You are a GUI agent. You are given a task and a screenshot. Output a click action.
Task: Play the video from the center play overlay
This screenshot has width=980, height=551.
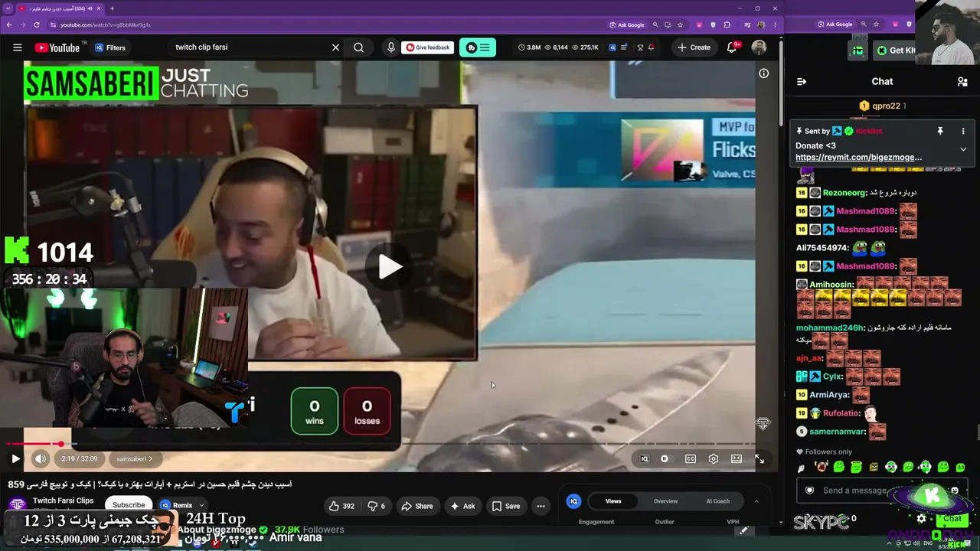(390, 266)
